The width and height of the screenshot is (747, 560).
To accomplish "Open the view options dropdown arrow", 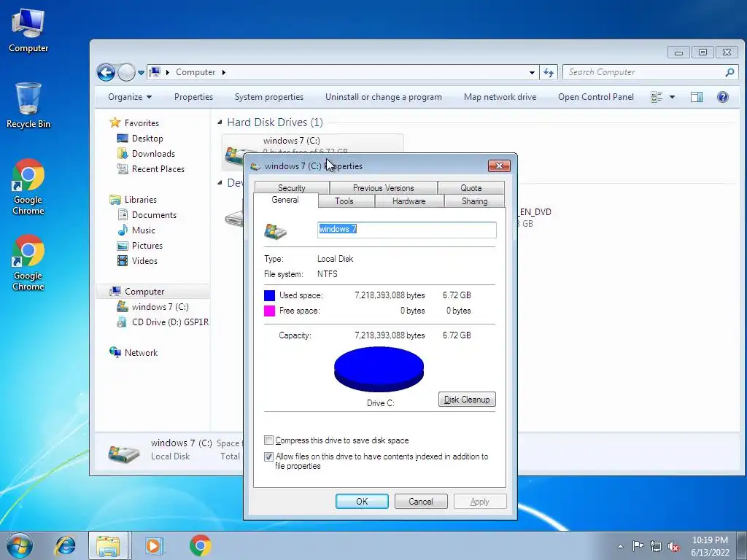I will coord(672,97).
